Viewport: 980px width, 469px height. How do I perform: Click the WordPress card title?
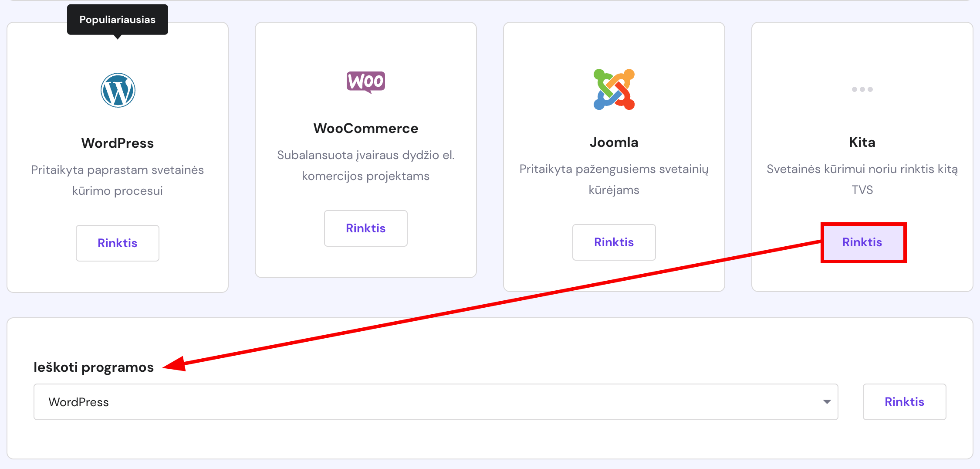118,143
